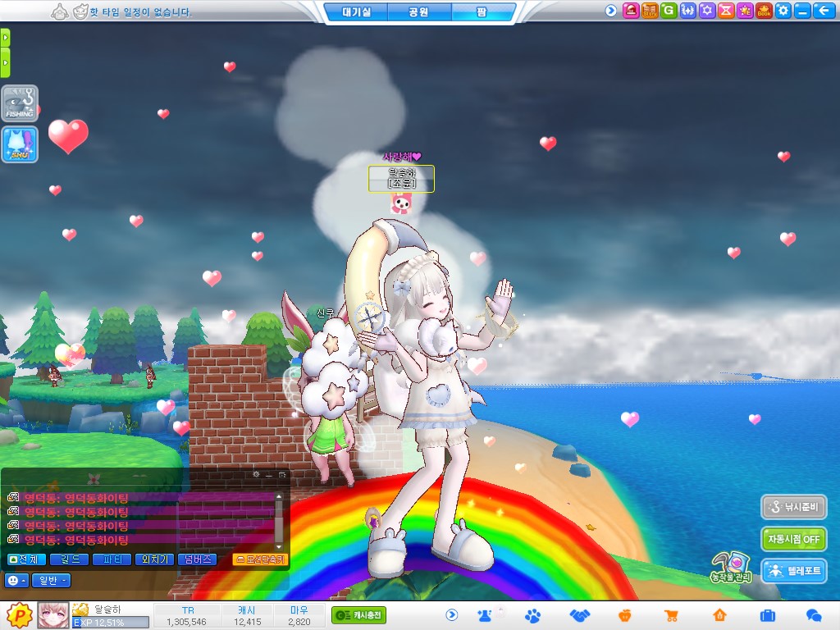840x630 pixels.
Task: Click the purple star E event icon
Action: (x=745, y=11)
